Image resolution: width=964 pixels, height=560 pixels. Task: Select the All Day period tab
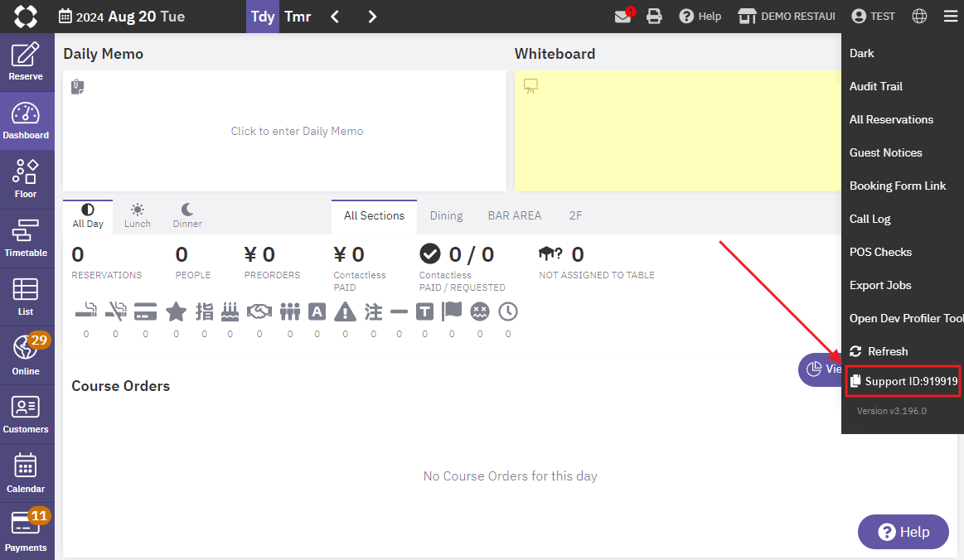(88, 216)
